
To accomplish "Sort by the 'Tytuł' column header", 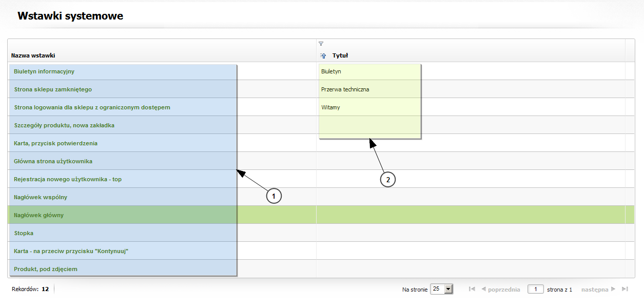I will [x=340, y=55].
